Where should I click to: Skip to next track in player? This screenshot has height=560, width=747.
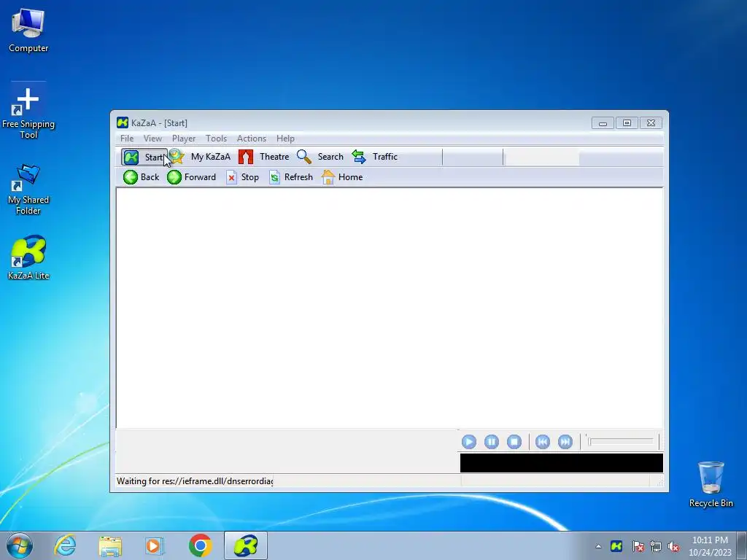point(565,442)
